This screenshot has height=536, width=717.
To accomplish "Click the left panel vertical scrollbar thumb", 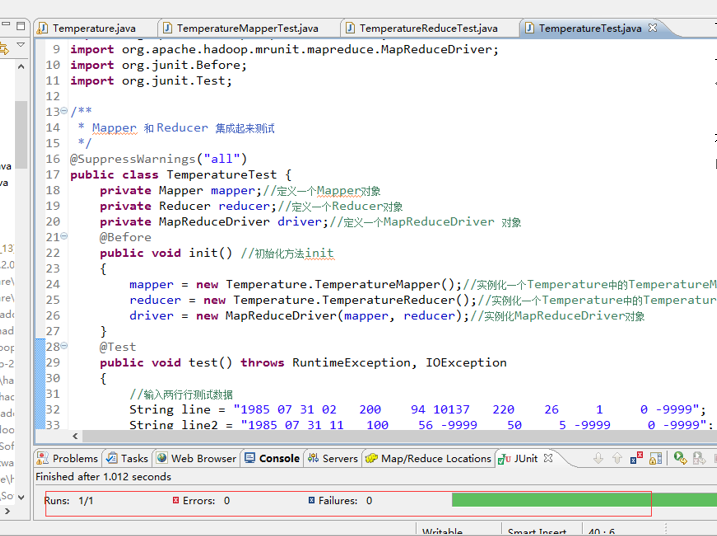I will pyautogui.click(x=21, y=134).
